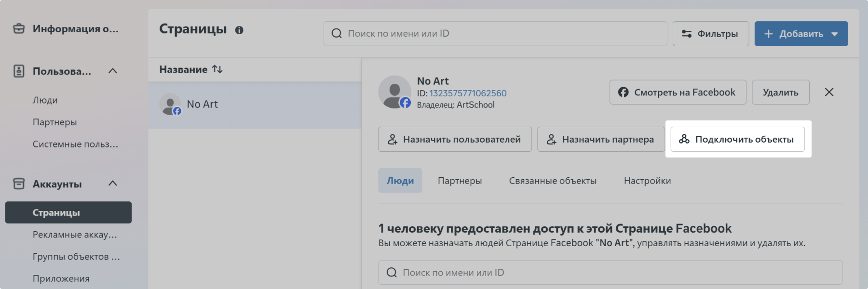Close the page details panel
Screen dimensions: 868x289
click(829, 92)
